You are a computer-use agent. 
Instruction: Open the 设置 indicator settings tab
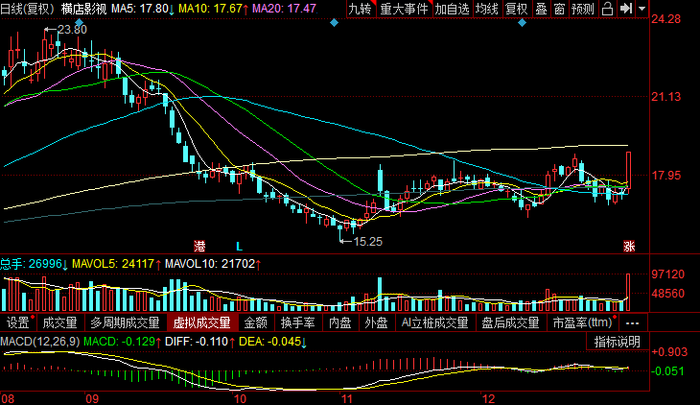tap(18, 322)
